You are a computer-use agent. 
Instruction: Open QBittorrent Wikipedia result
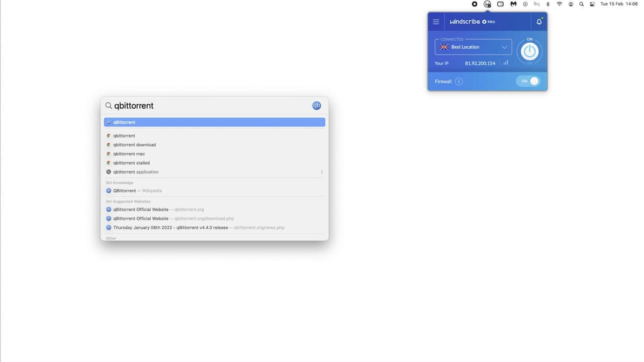pyautogui.click(x=214, y=191)
